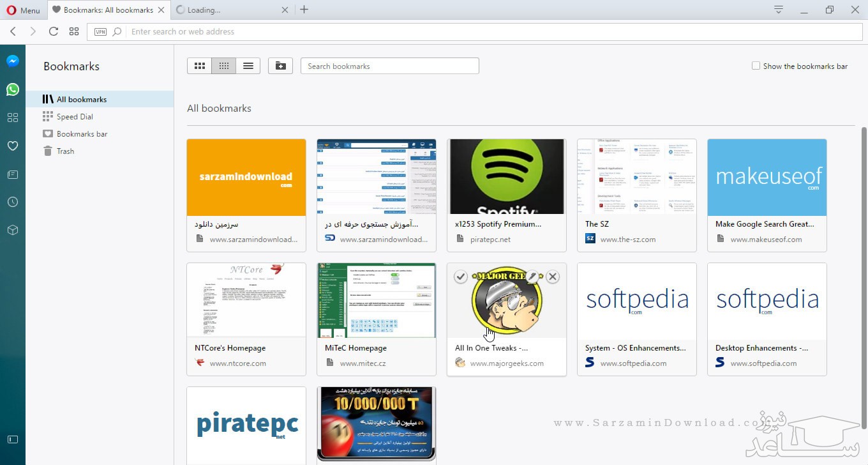This screenshot has height=465, width=868.
Task: Open the Opera Menu button
Action: pyautogui.click(x=23, y=10)
